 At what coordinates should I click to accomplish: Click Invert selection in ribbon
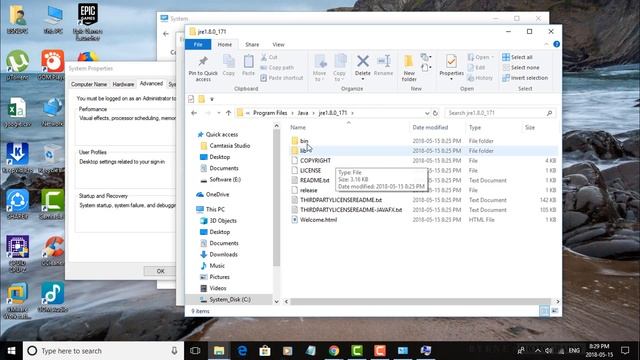pos(525,78)
